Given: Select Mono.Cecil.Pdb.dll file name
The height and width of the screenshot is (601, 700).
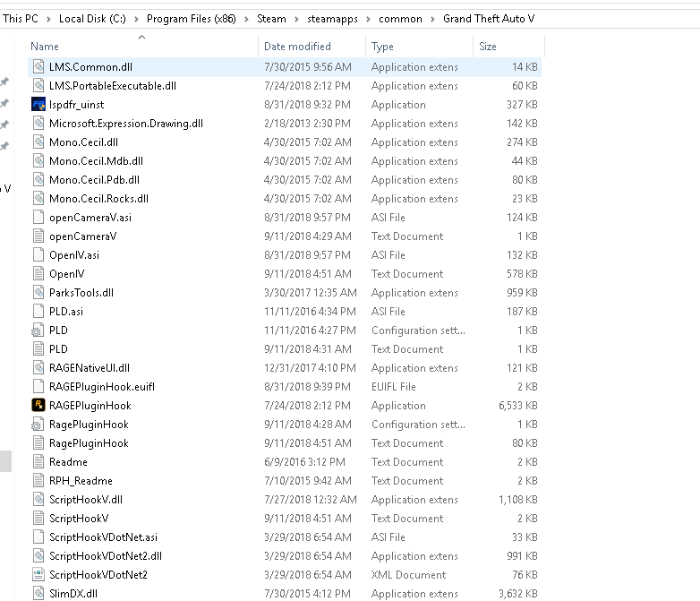Looking at the screenshot, I should (94, 180).
